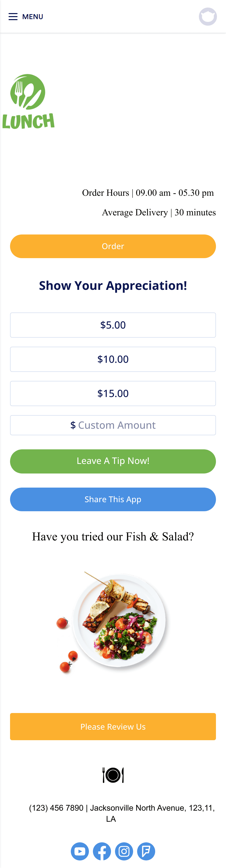226x868 pixels.
Task: Open the Instagram social icon
Action: pyautogui.click(x=124, y=851)
